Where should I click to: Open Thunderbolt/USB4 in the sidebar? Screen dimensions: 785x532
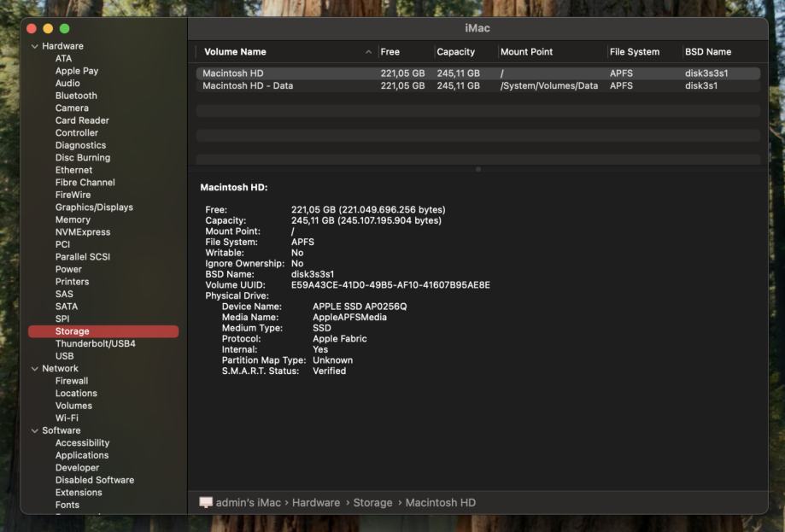click(x=95, y=344)
